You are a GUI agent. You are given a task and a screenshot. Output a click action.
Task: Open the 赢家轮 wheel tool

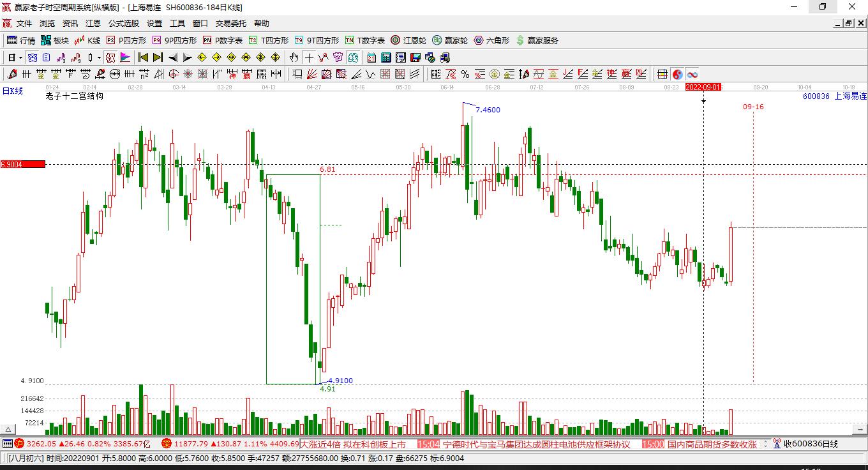point(450,40)
